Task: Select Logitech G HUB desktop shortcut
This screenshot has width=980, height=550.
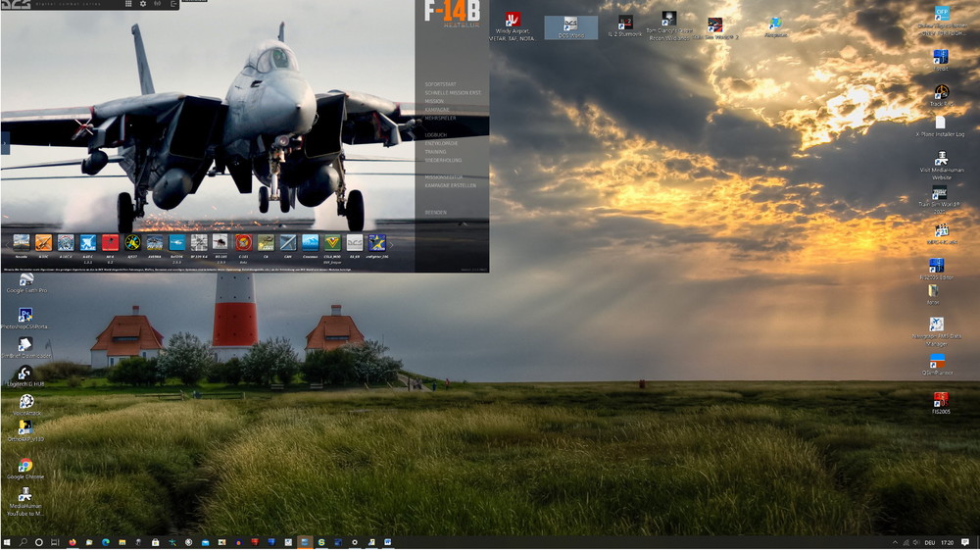Action: (25, 376)
